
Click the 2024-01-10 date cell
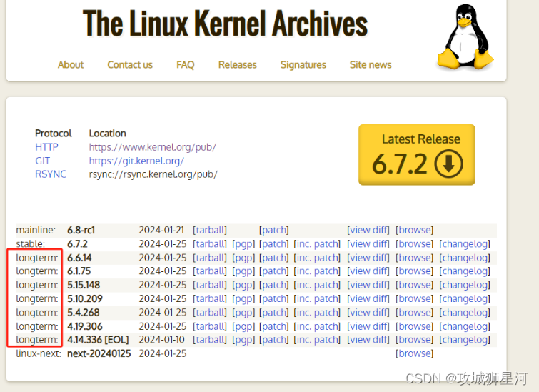coord(162,340)
